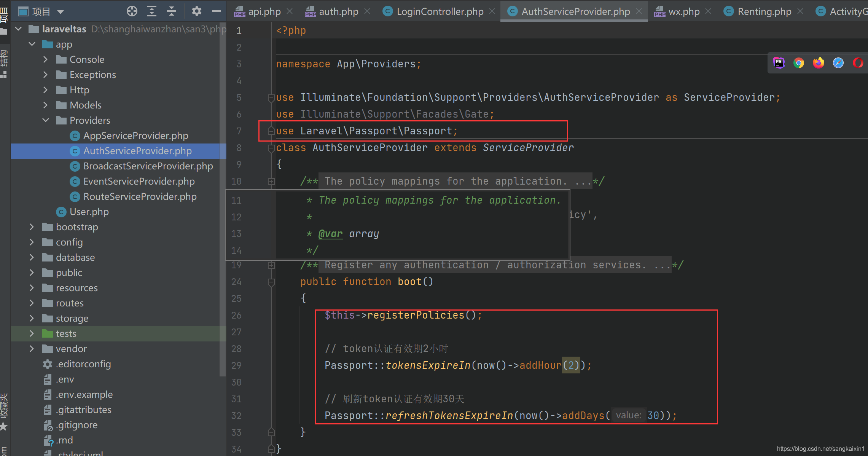868x456 pixels.
Task: Open RouteServiceProvider.php in project tree
Action: coord(134,196)
